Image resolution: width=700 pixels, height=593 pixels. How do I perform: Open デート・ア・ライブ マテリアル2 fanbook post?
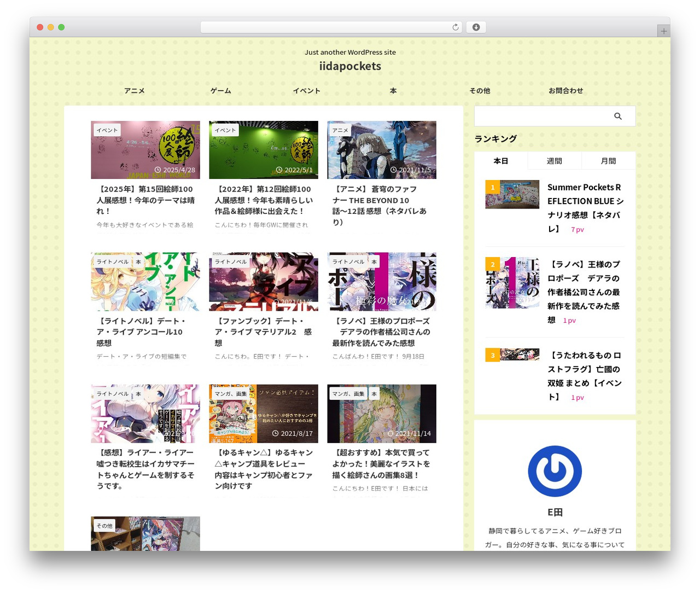tap(264, 332)
